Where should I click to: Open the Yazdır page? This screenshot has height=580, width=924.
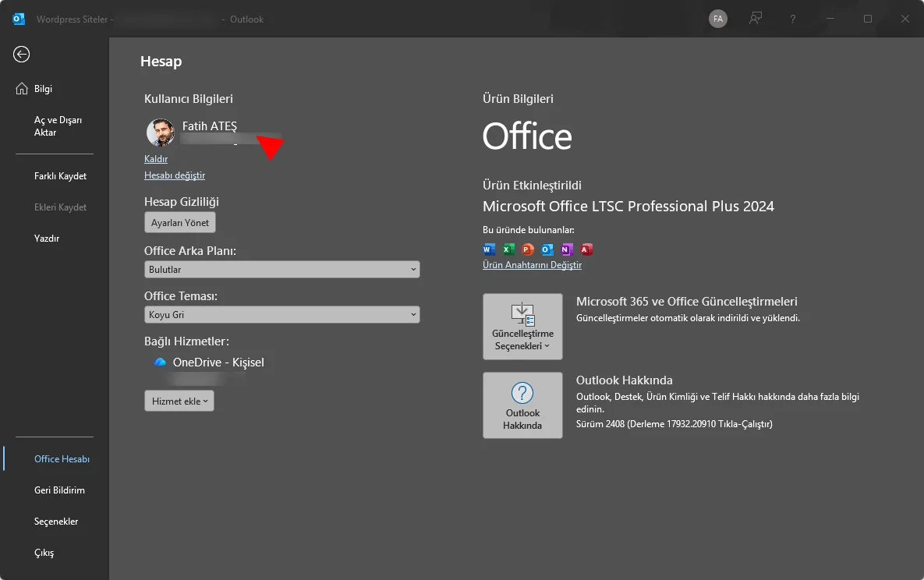[x=47, y=239]
